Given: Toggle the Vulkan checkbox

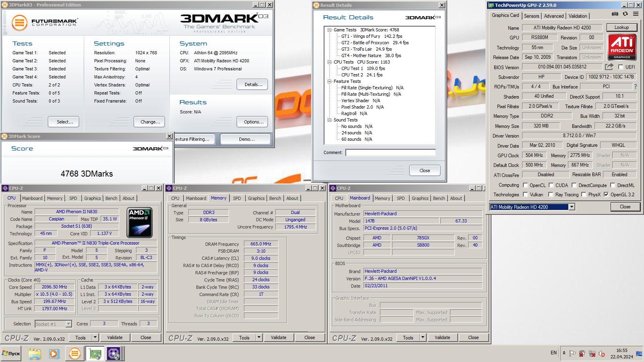Looking at the screenshot, I should pyautogui.click(x=525, y=194).
